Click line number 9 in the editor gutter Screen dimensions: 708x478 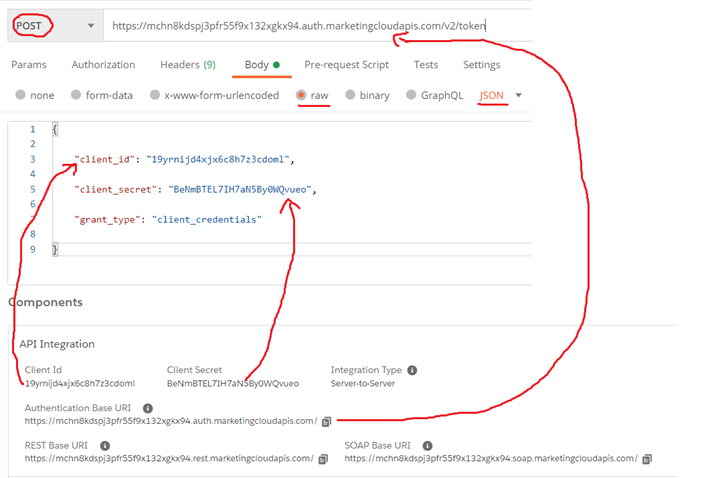tap(33, 250)
